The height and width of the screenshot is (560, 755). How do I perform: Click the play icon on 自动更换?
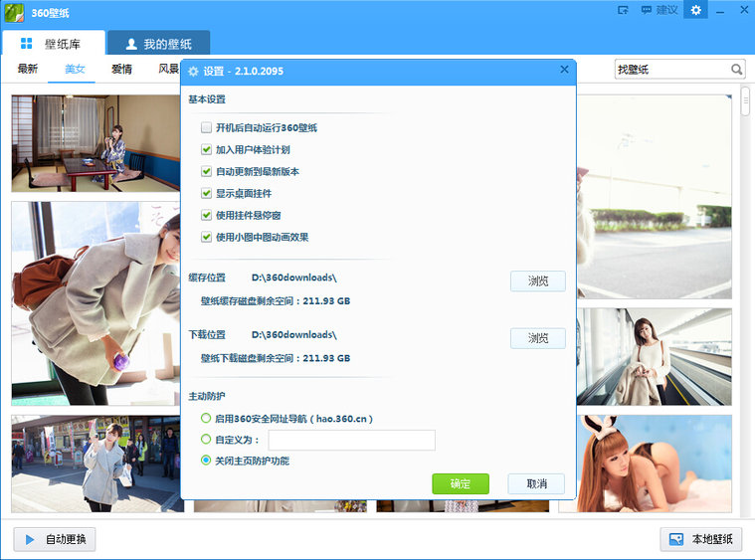pos(30,539)
